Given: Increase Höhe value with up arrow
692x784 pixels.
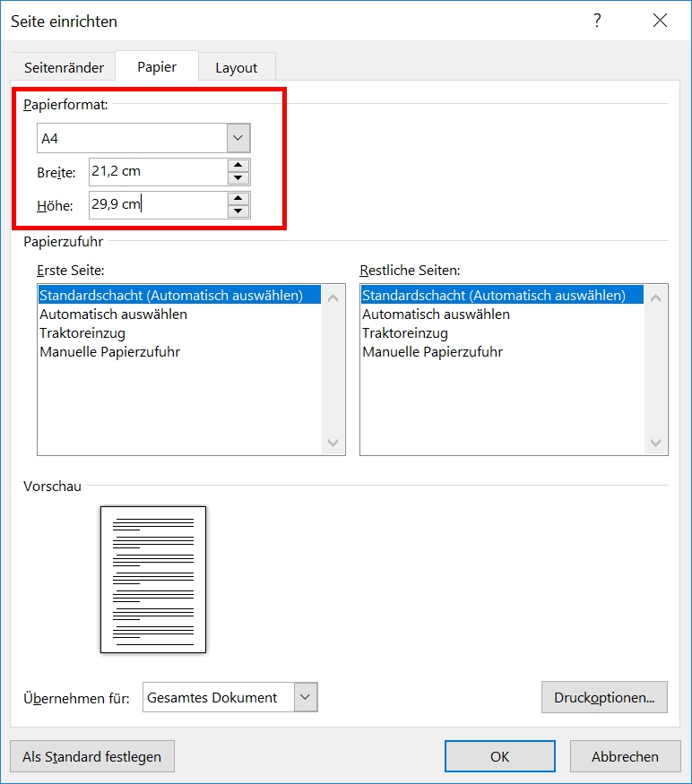Looking at the screenshot, I should tap(238, 198).
